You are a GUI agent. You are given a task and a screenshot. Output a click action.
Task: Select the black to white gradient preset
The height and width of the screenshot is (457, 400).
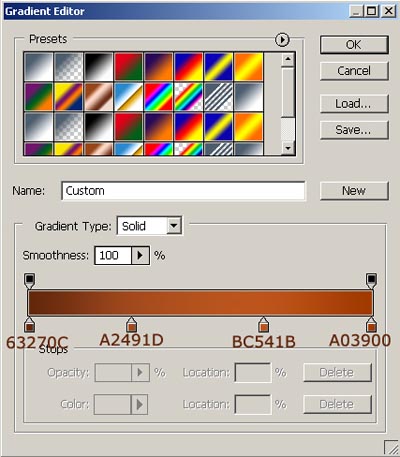pyautogui.click(x=98, y=67)
